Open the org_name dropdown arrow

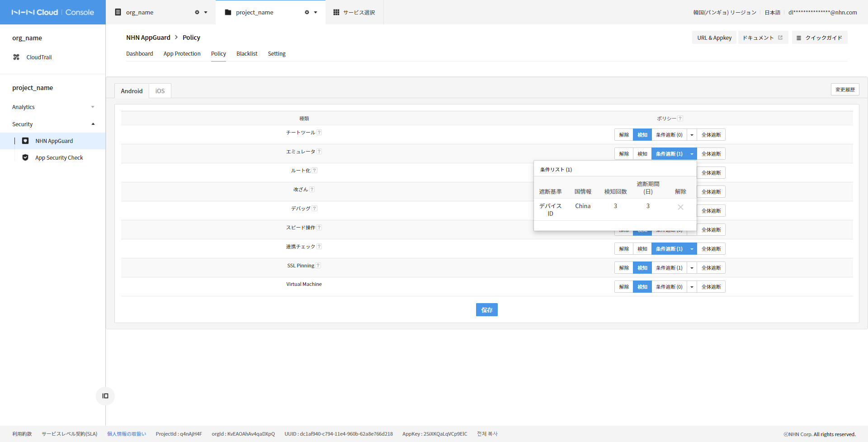206,12
